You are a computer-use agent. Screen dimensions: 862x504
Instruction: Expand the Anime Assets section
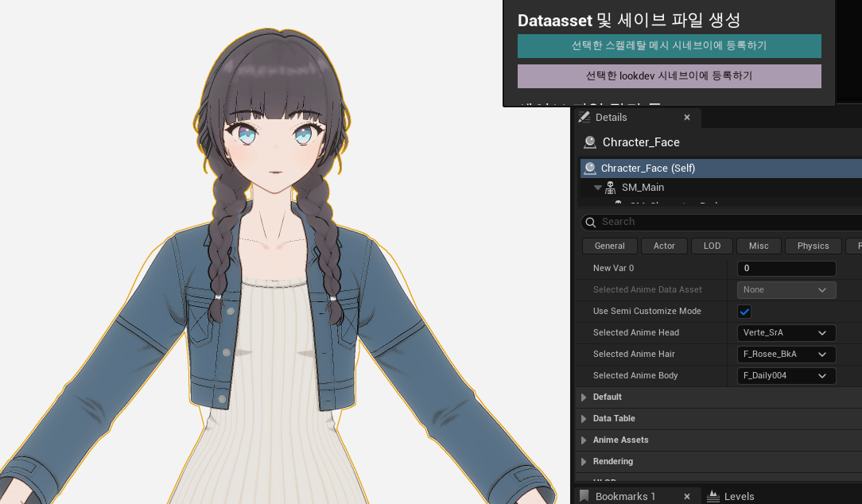tap(583, 440)
